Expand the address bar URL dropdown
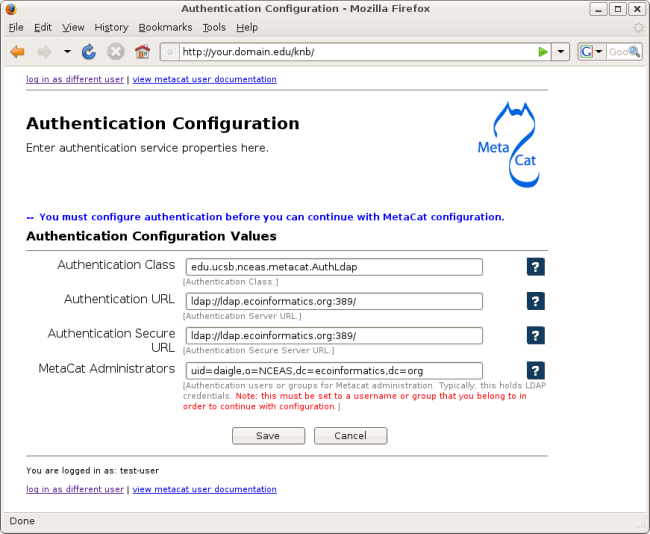Viewport: 650px width, 534px height. click(x=561, y=52)
